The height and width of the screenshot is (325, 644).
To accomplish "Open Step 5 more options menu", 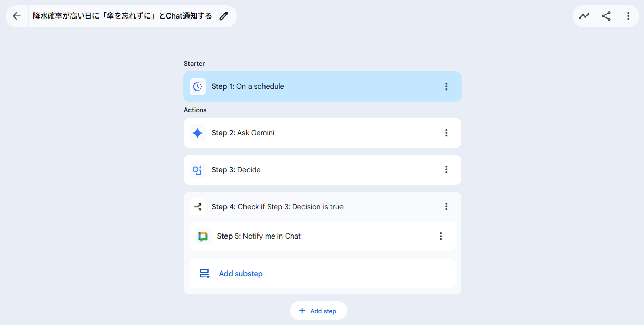I will click(x=441, y=237).
